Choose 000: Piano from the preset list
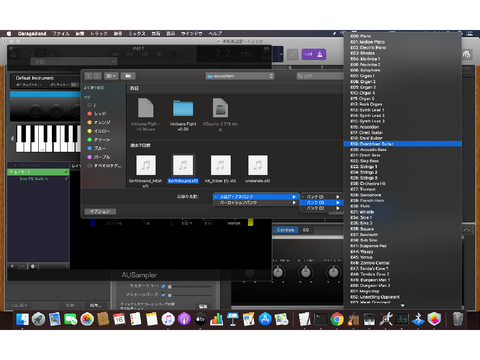 403,36
